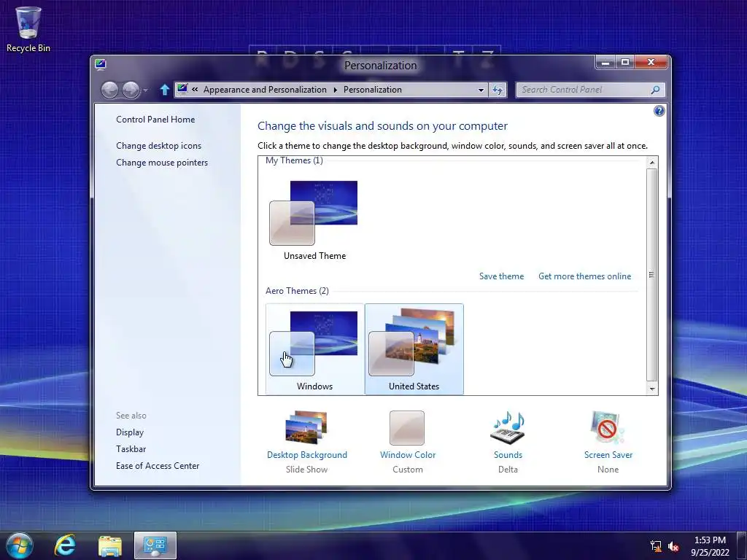Open Windows Explorer from taskbar
The height and width of the screenshot is (560, 747).
(x=110, y=545)
